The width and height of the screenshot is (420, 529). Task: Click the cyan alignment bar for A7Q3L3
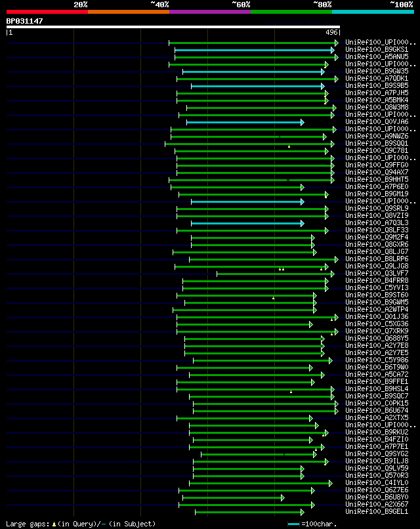246,223
